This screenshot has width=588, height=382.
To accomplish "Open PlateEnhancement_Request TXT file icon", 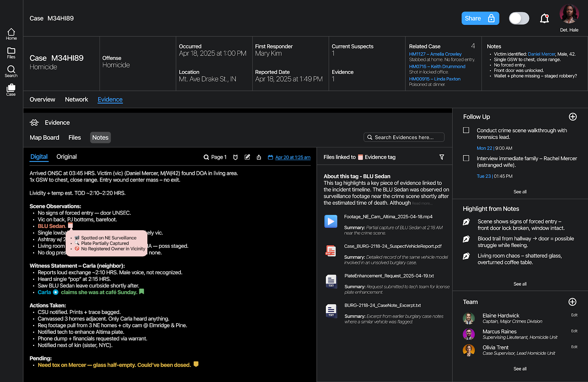I will point(331,281).
